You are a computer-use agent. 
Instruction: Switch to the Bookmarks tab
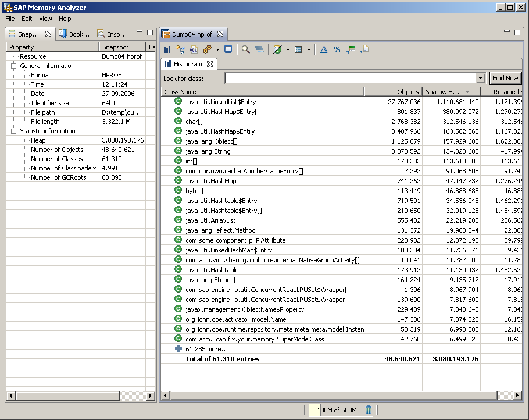(x=75, y=34)
